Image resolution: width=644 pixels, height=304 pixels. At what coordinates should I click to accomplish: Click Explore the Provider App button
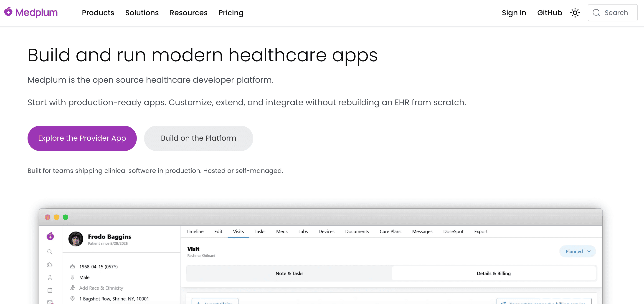(82, 138)
